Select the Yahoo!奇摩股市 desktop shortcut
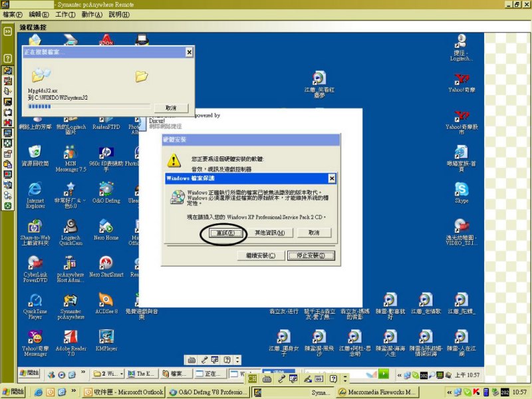The image size is (532, 399). coord(462,122)
